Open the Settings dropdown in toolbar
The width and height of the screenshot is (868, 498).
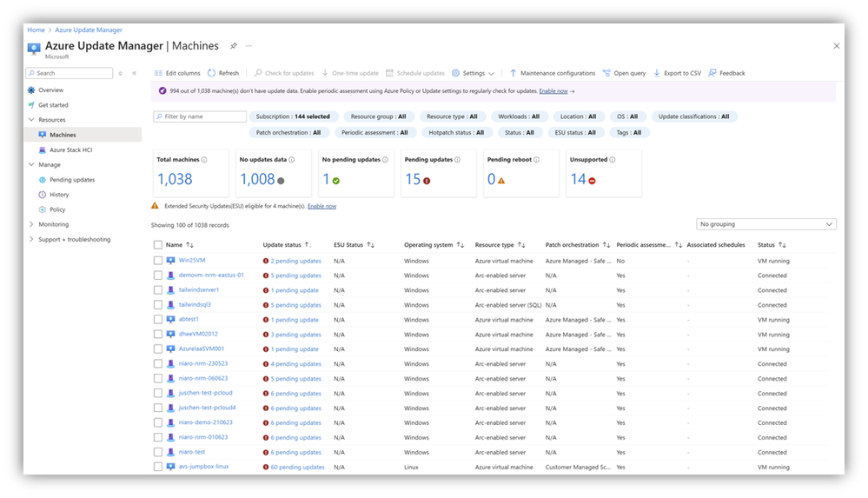pos(474,73)
